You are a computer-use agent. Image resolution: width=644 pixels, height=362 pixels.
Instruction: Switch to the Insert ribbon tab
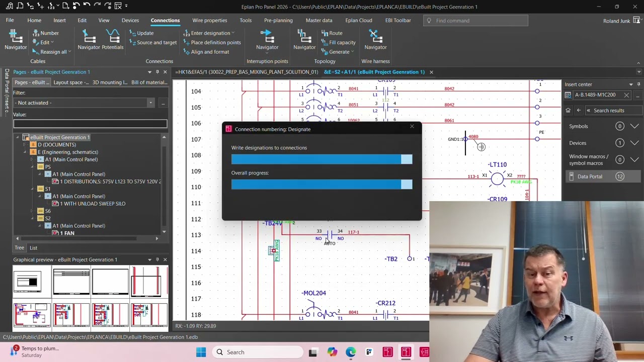(59, 21)
